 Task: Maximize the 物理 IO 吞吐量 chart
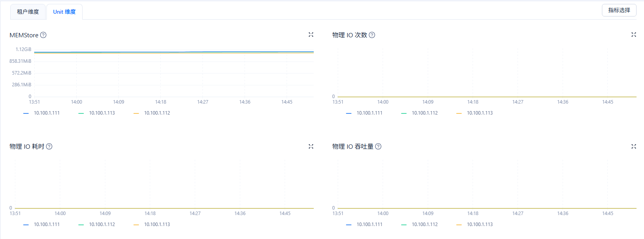[634, 146]
